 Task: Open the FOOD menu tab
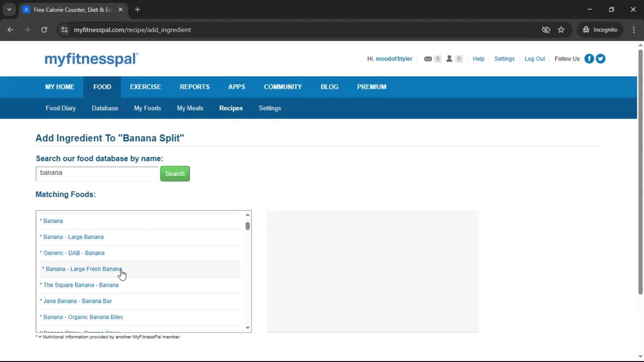[102, 87]
